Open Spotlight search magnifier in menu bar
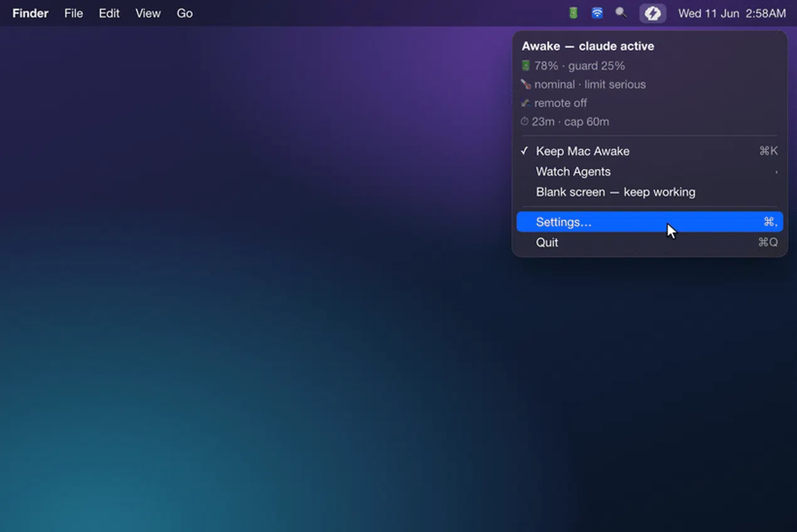Image resolution: width=797 pixels, height=532 pixels. tap(621, 13)
